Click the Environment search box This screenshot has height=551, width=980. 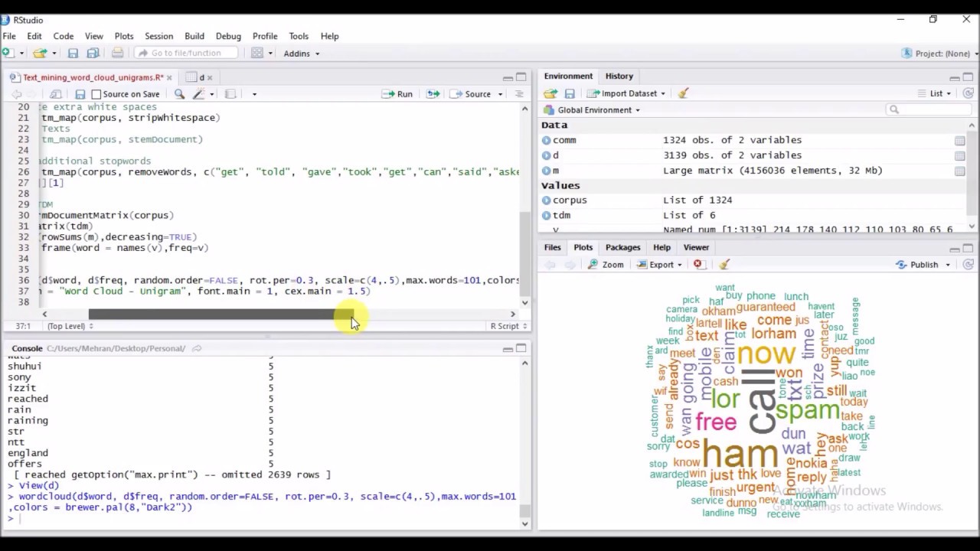pos(930,110)
